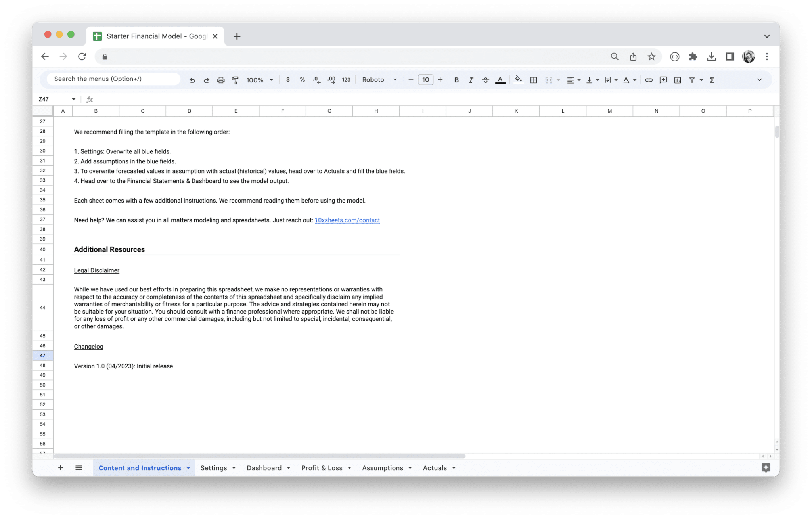Open the Functions sigma menu
This screenshot has height=519, width=812.
click(712, 80)
